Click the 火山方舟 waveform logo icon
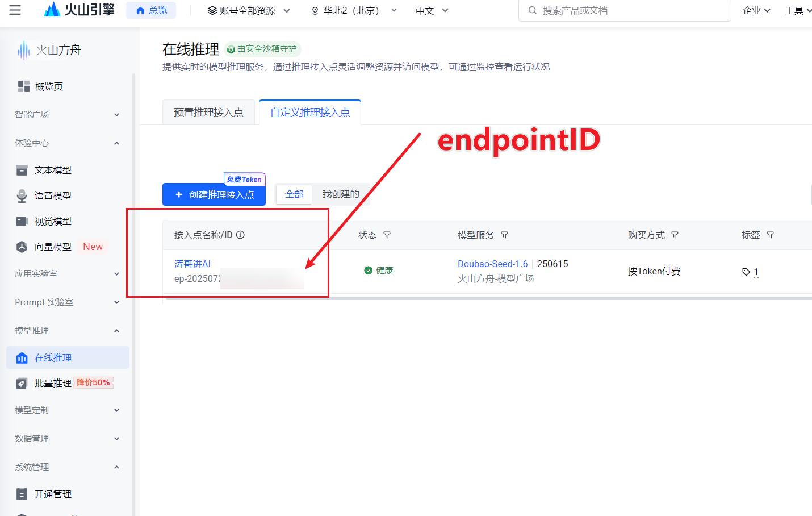812x516 pixels. [23, 50]
